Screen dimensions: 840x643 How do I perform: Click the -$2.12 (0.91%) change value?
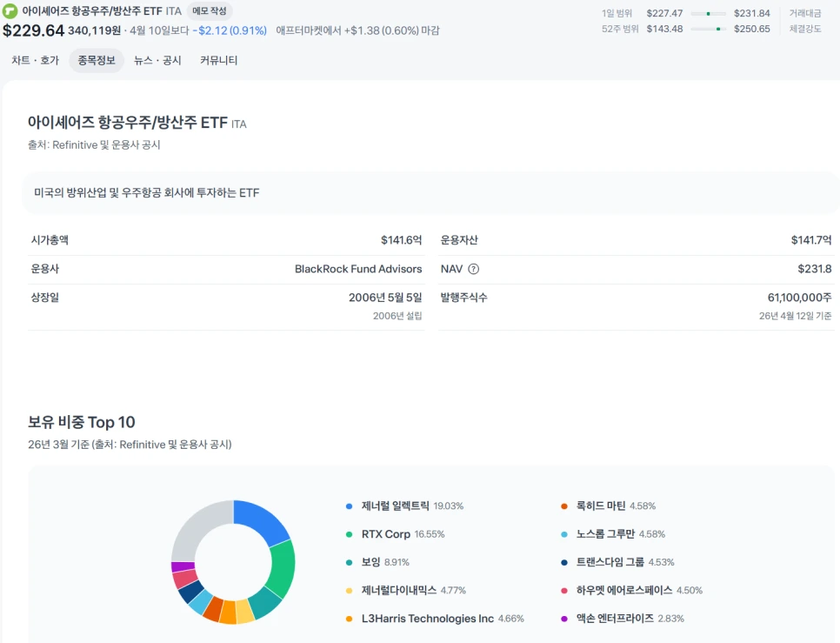[230, 31]
